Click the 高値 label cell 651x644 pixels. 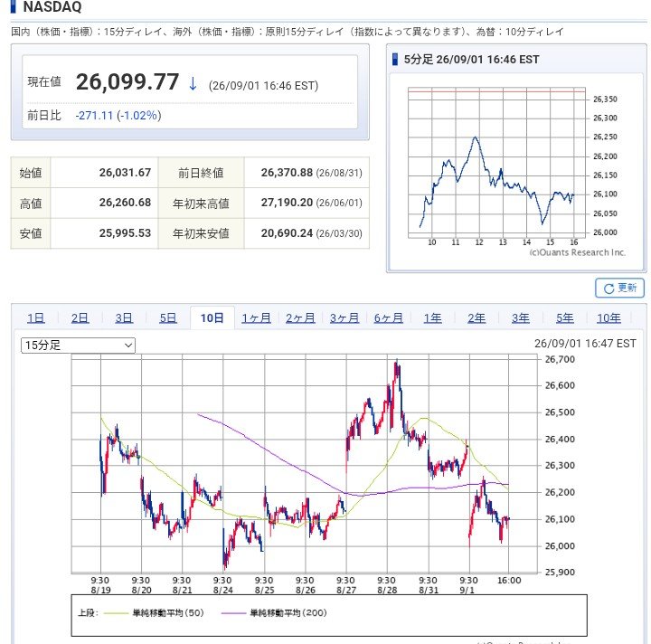[x=31, y=203]
